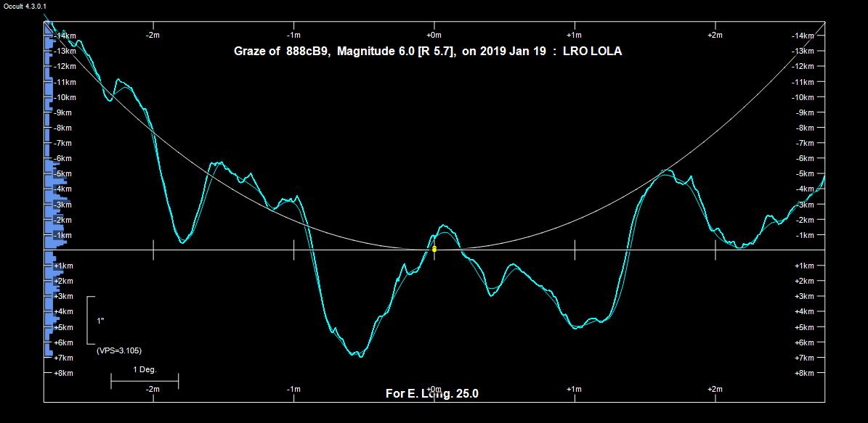The width and height of the screenshot is (868, 423).
Task: Click the bottom axis -1m tick label
Action: tap(293, 389)
